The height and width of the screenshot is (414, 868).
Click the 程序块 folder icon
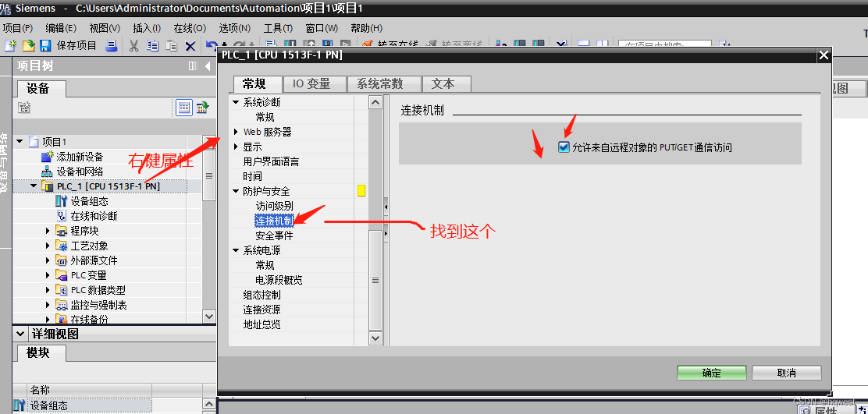pos(62,231)
